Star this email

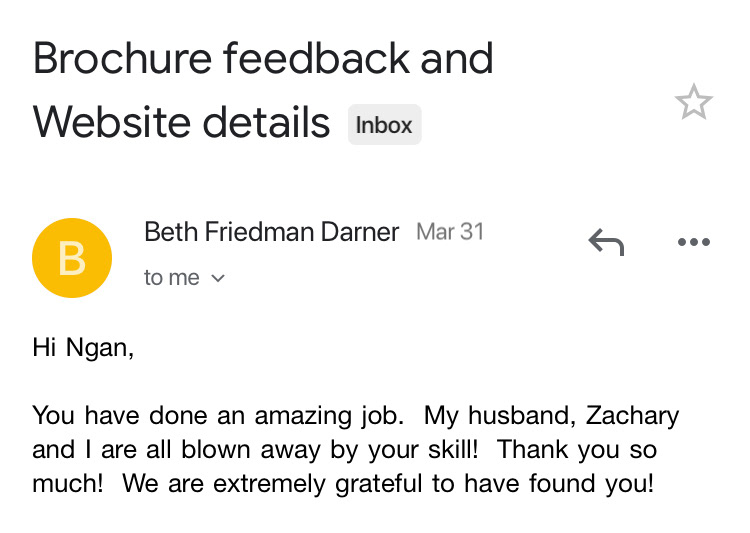[693, 102]
